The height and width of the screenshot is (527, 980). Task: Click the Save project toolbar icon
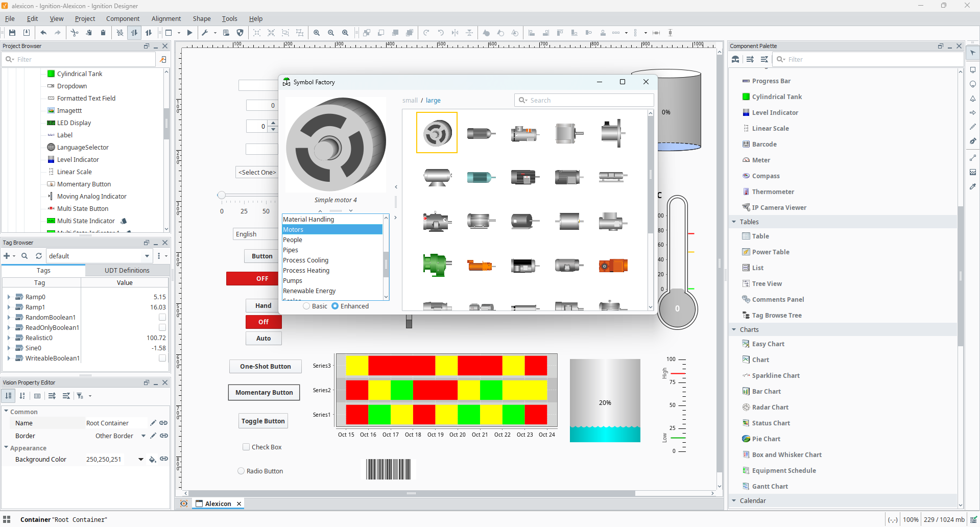click(x=12, y=33)
